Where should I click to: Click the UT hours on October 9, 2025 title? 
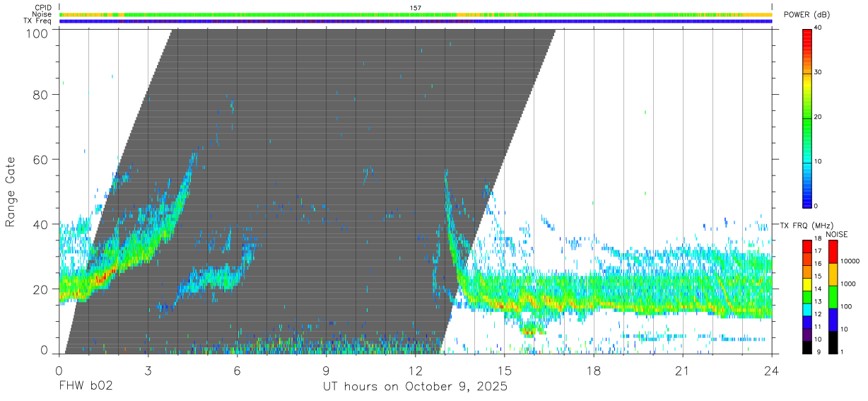(415, 387)
